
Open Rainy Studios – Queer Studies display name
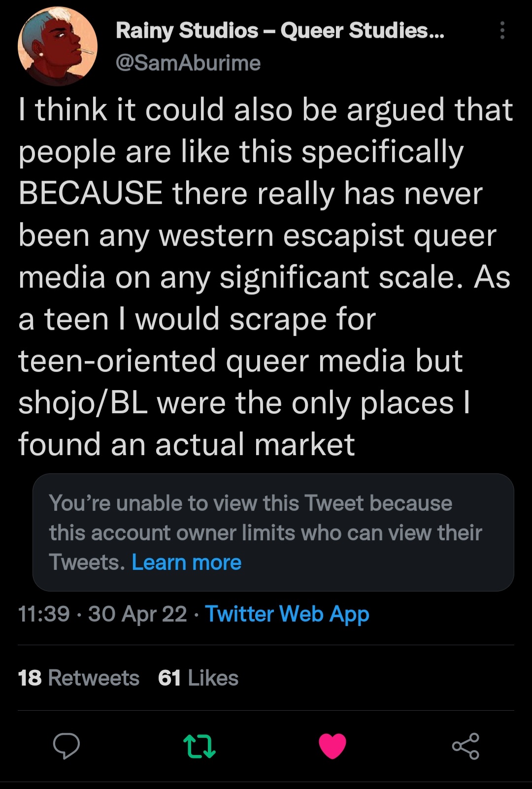[x=280, y=31]
